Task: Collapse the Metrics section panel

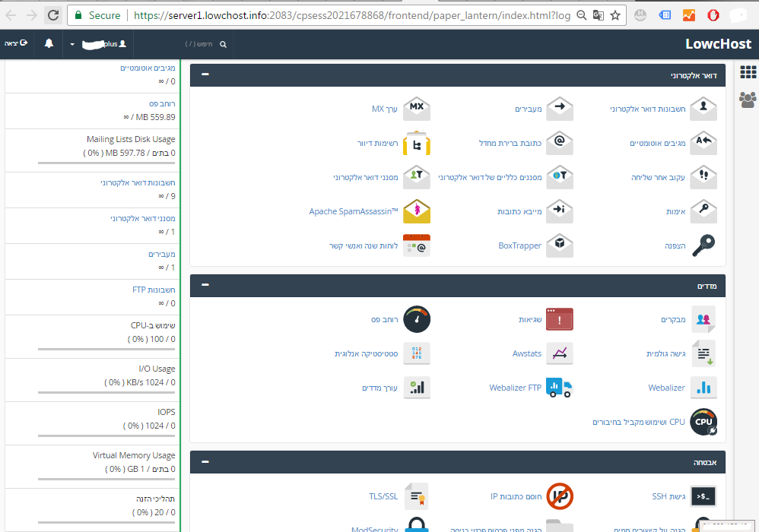Action: [x=205, y=285]
